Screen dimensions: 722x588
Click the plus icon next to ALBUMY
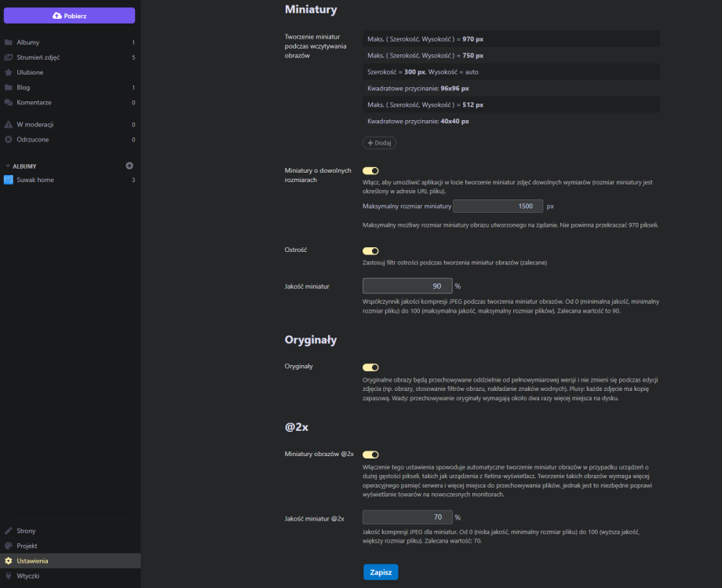coord(129,166)
